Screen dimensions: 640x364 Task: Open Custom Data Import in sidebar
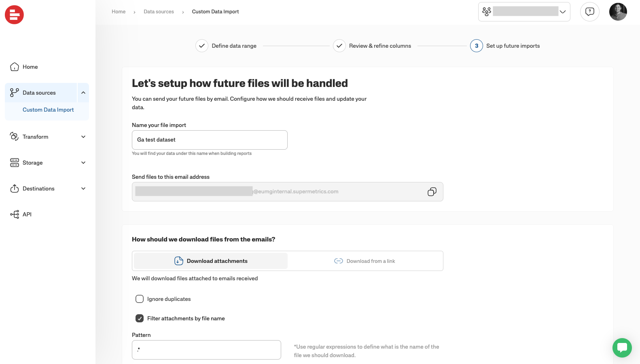pos(48,110)
